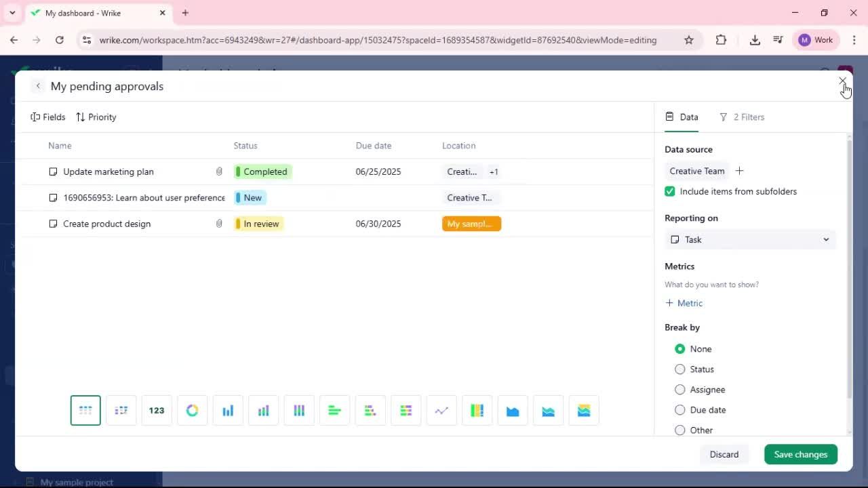Select the 100% stacked horizontal bar chart
868x488 pixels.
406,411
